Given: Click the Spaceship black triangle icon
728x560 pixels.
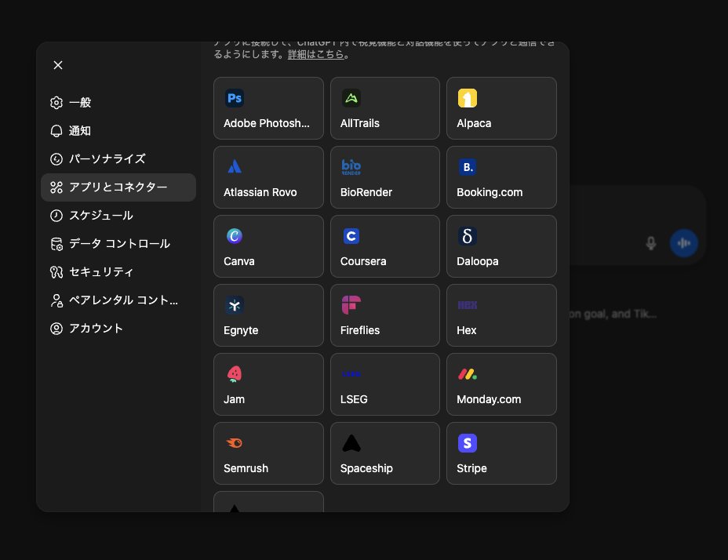Looking at the screenshot, I should (351, 443).
